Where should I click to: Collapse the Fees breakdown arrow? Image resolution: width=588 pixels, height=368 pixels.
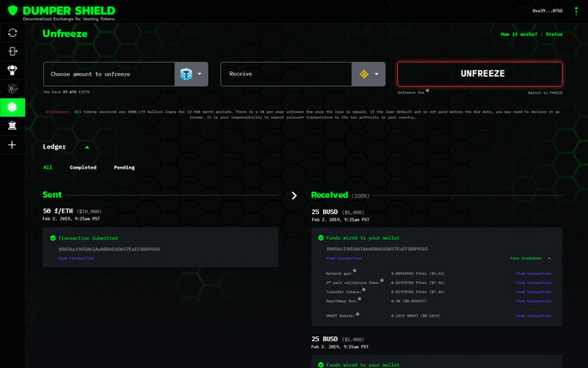pyautogui.click(x=549, y=258)
